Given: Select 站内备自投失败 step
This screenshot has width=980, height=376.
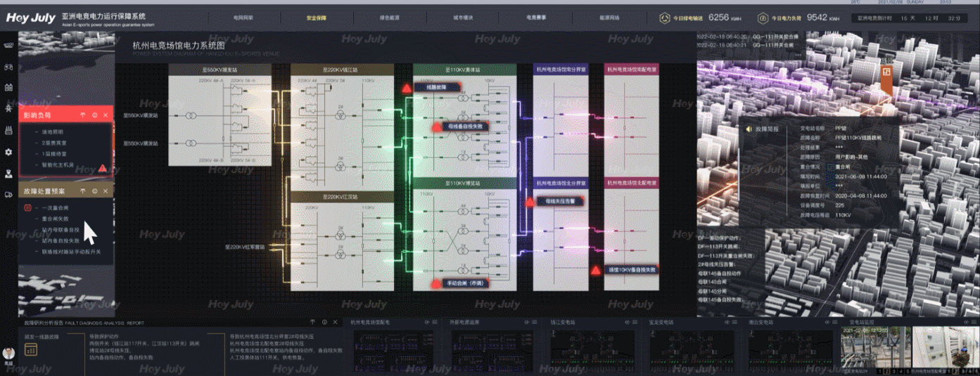Looking at the screenshot, I should (61, 240).
